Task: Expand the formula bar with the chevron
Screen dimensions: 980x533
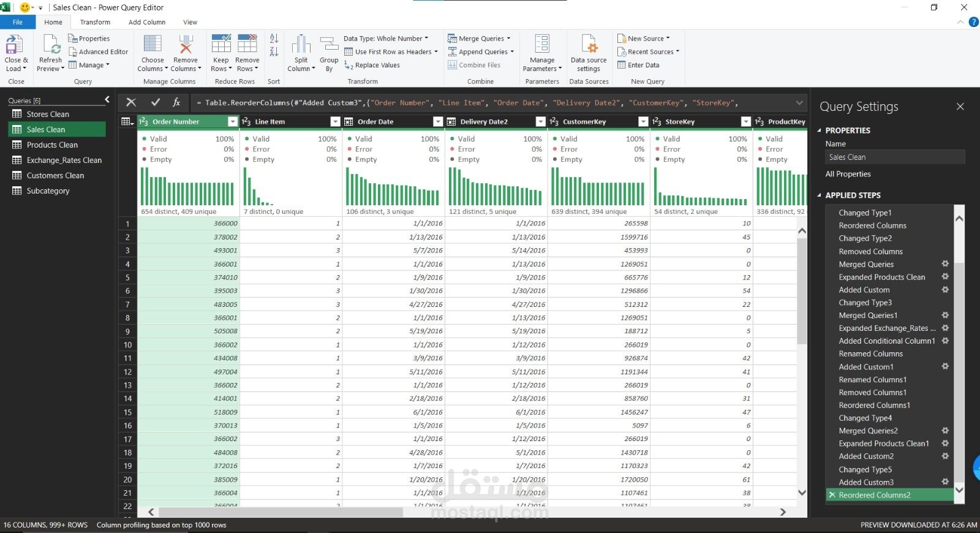Action: click(799, 103)
